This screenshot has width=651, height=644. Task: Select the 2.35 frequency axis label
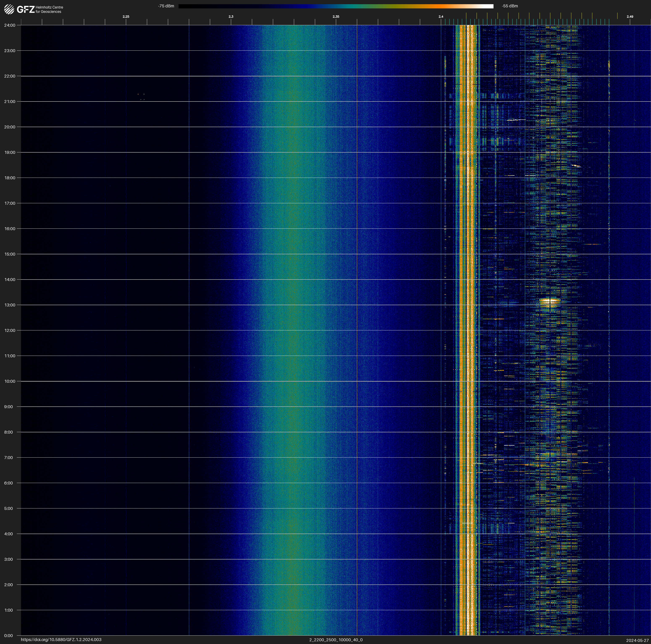336,17
